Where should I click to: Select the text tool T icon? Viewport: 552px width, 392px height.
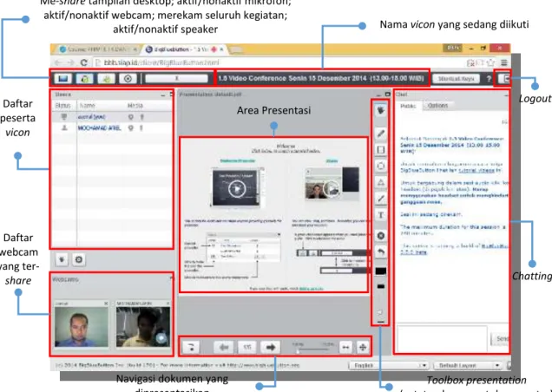(380, 215)
